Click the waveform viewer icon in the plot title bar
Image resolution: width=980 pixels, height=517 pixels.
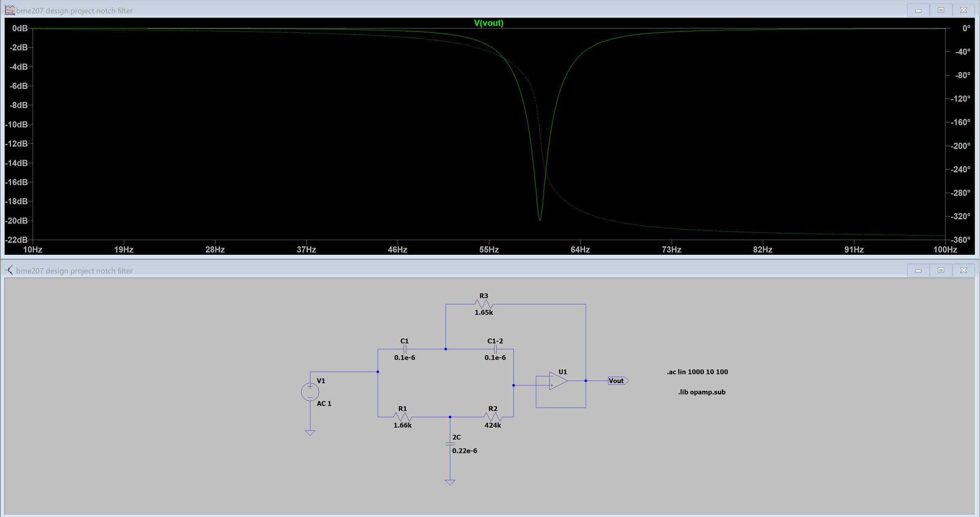9,10
